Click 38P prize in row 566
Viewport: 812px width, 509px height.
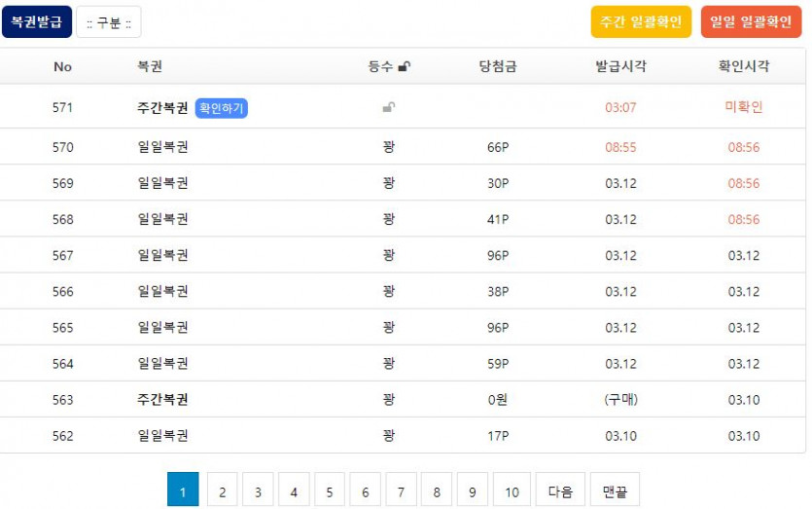pos(498,292)
